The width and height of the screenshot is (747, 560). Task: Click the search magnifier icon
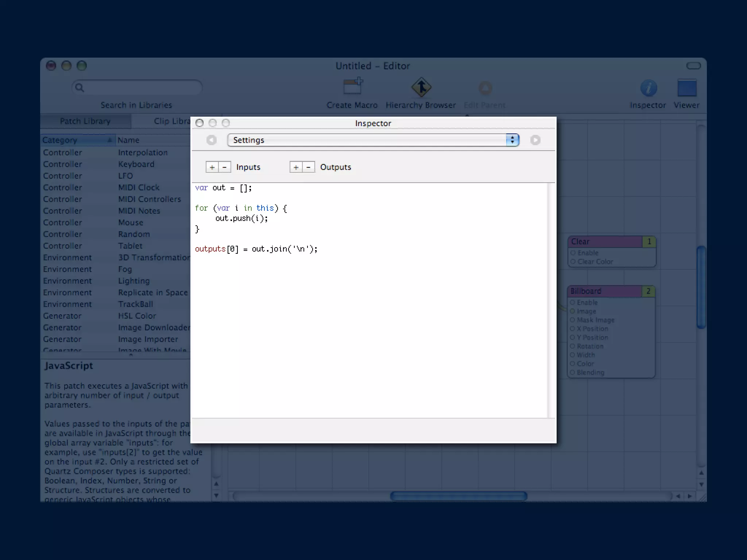click(x=80, y=87)
